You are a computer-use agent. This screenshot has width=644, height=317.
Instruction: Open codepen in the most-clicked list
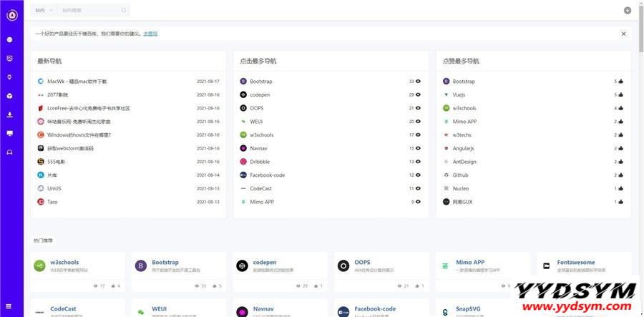pos(260,95)
